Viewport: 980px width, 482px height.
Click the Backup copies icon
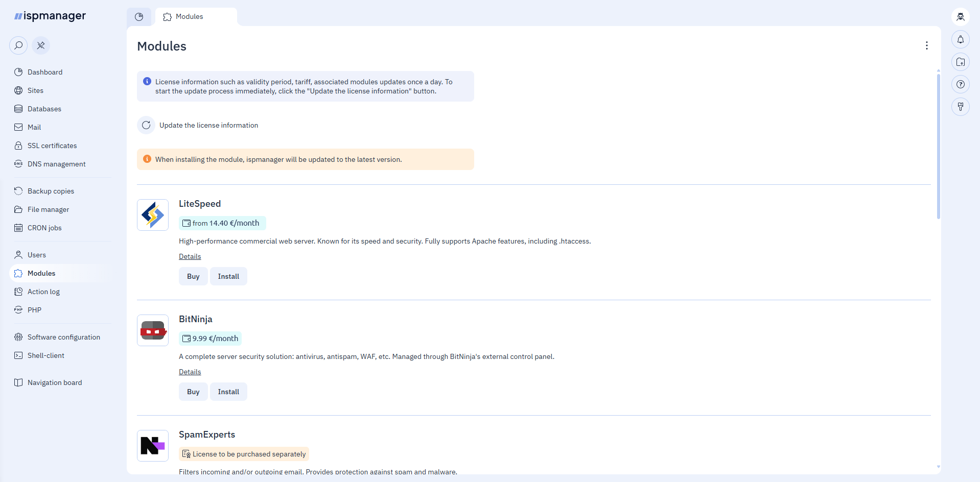click(x=18, y=191)
